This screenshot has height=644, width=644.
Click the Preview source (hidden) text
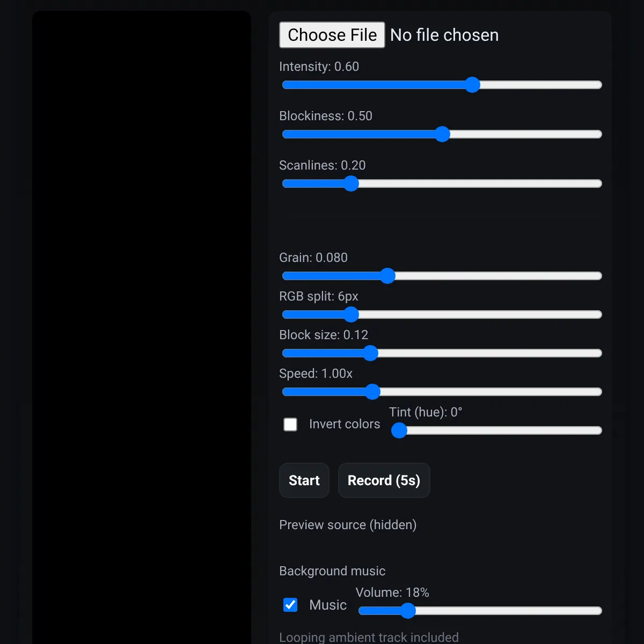tap(348, 525)
